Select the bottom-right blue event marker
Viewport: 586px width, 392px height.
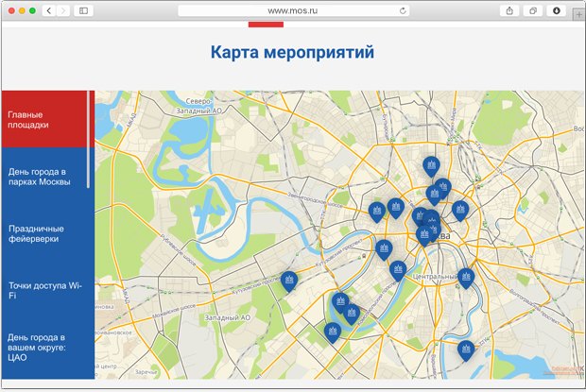point(465,350)
